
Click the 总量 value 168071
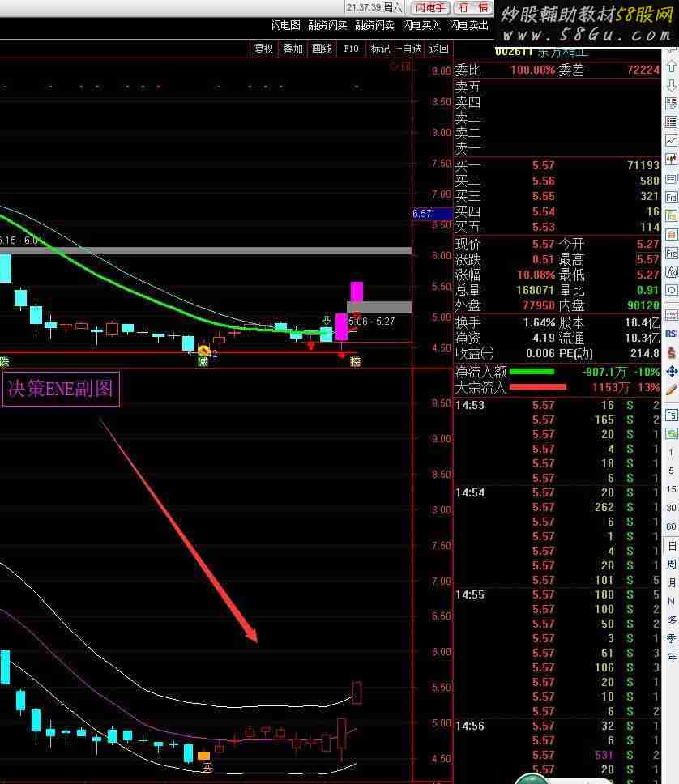point(535,290)
